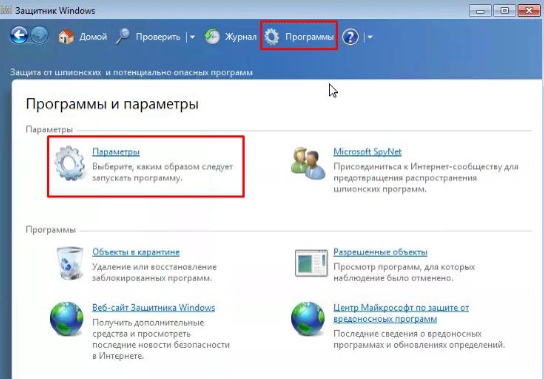Select Проверить in the toolbar
Screen dimensions: 544x379
click(158, 37)
